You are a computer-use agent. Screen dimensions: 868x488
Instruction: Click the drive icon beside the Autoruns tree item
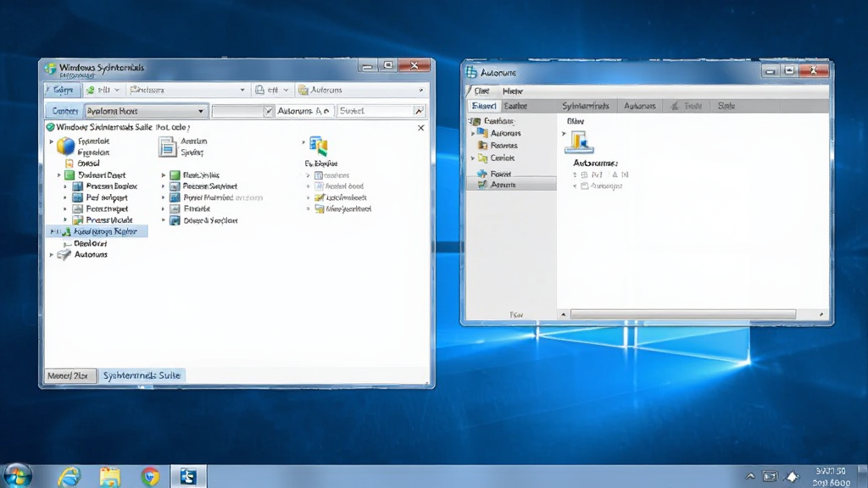click(x=64, y=254)
